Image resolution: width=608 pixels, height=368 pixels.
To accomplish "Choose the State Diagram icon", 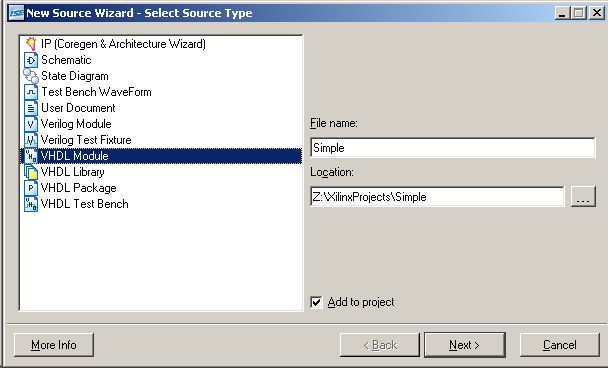I will pyautogui.click(x=31, y=76).
